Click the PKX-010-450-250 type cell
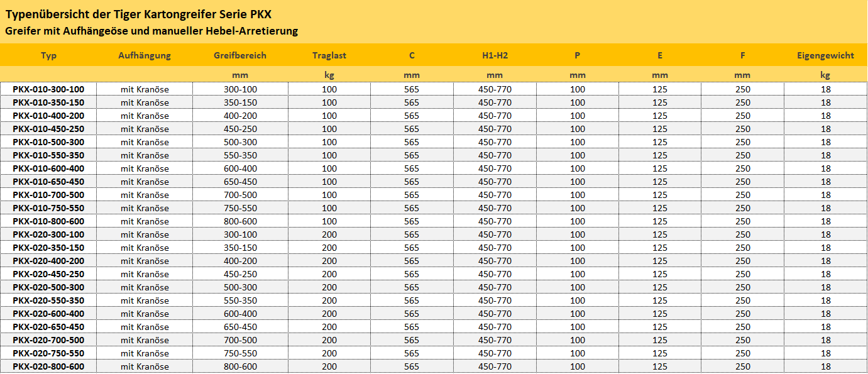Screen dimensions: 868x374 48,129
